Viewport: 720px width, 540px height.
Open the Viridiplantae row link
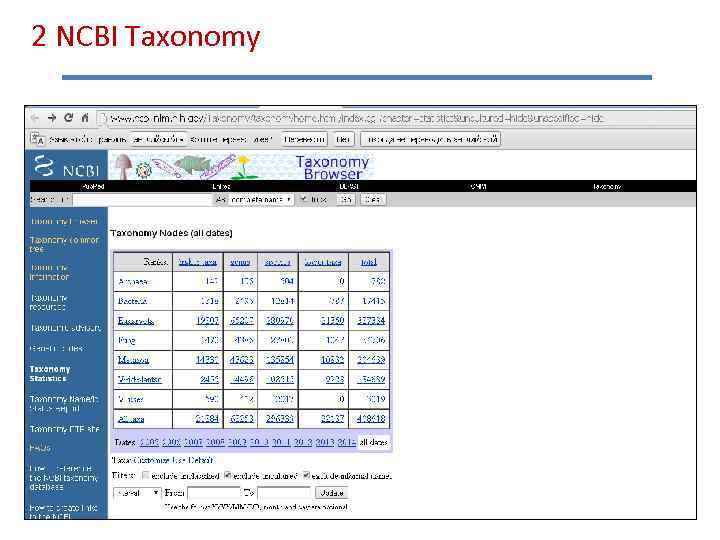[140, 379]
